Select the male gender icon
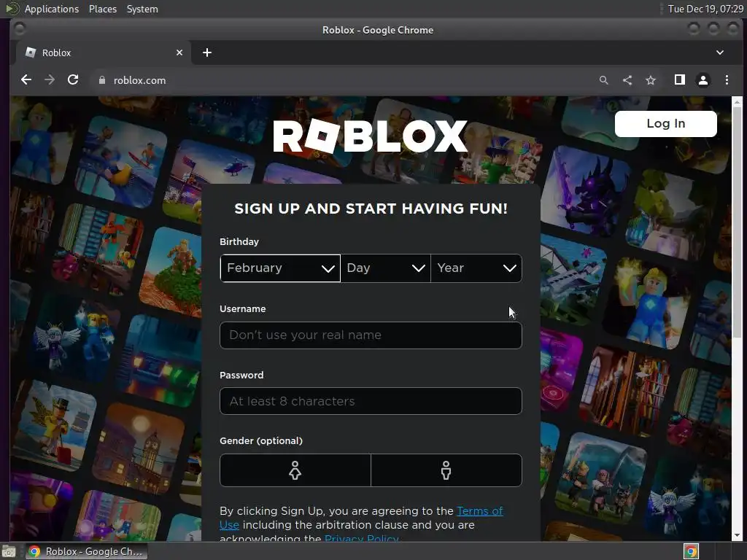The height and width of the screenshot is (560, 747). [x=446, y=470]
